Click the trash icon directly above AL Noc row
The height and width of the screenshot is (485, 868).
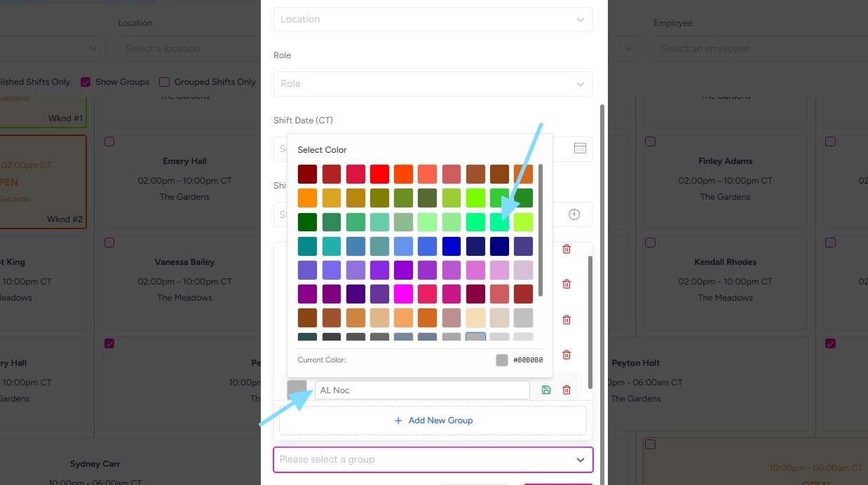tap(567, 355)
